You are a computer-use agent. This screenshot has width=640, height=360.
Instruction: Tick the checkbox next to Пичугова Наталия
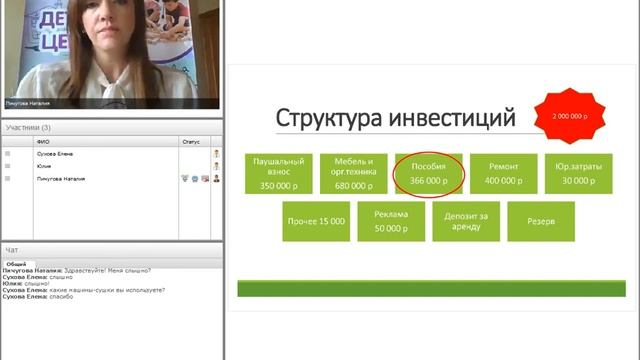coord(7,178)
